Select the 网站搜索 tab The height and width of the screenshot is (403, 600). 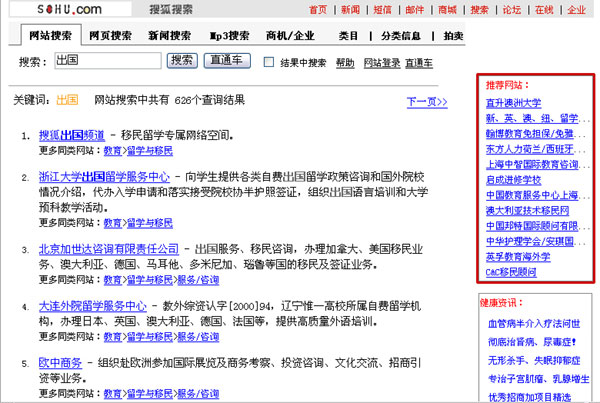click(51, 36)
